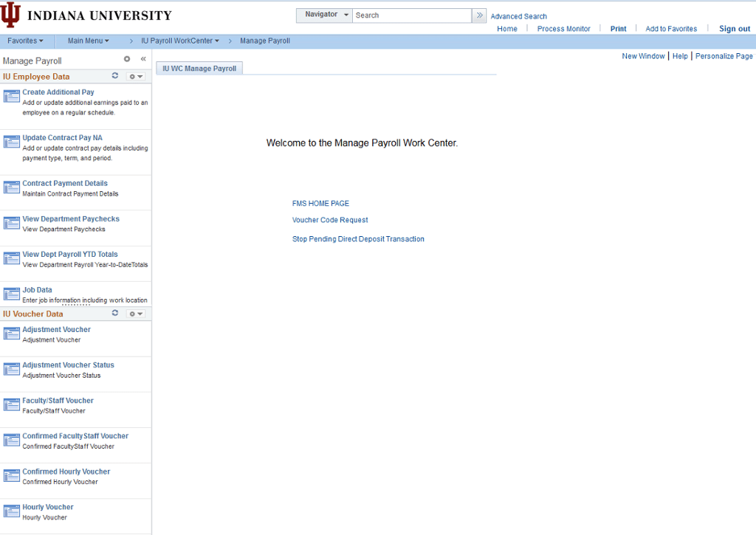Open Adjustment Voucher Status link
756x535 pixels.
68,365
